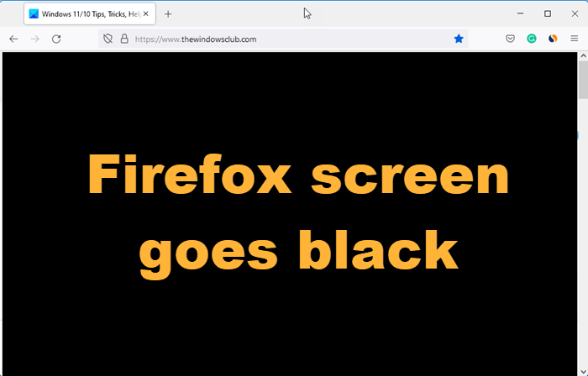Open tracking protection shield icon

point(108,39)
